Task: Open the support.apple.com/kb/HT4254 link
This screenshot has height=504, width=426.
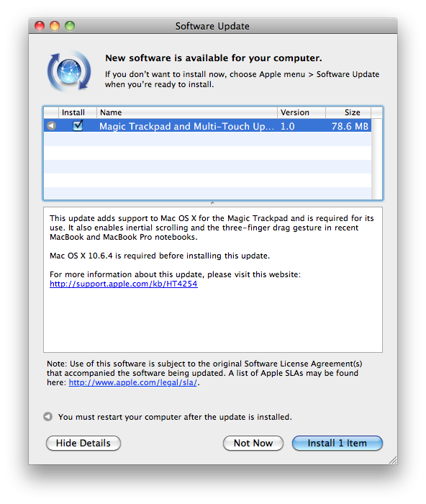Action: [124, 284]
